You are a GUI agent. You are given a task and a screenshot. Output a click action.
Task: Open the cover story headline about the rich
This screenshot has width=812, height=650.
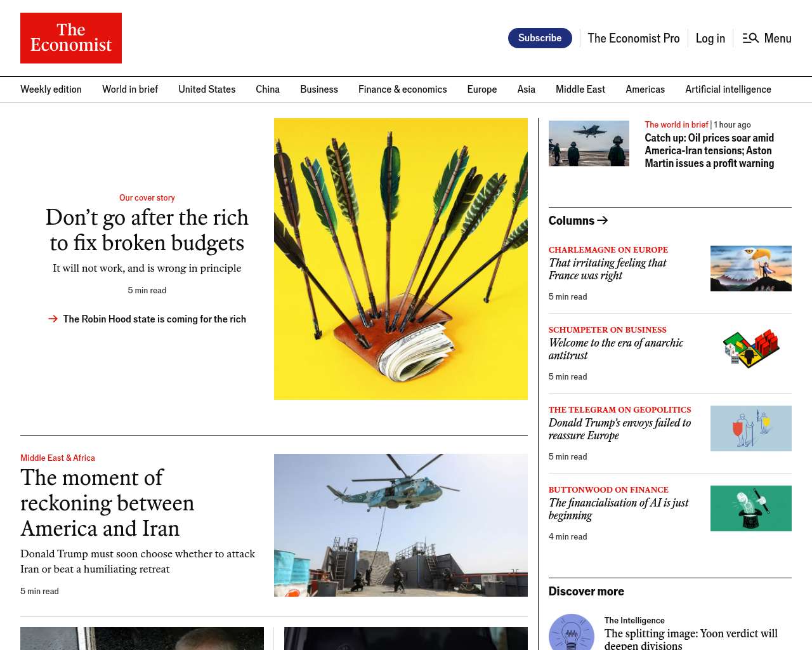tap(147, 230)
